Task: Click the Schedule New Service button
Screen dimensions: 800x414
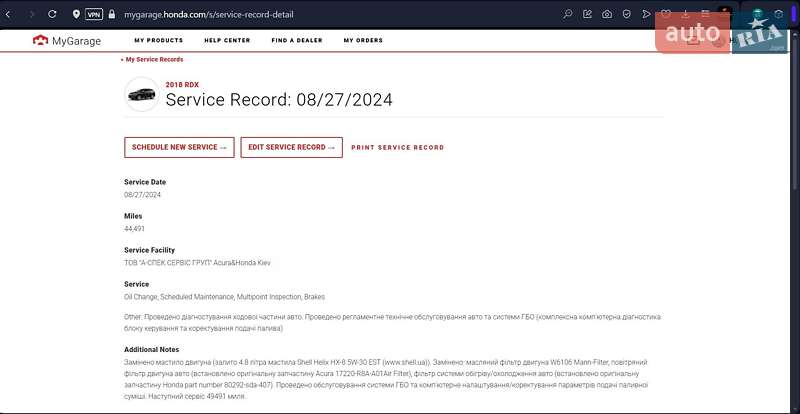Action: [179, 147]
